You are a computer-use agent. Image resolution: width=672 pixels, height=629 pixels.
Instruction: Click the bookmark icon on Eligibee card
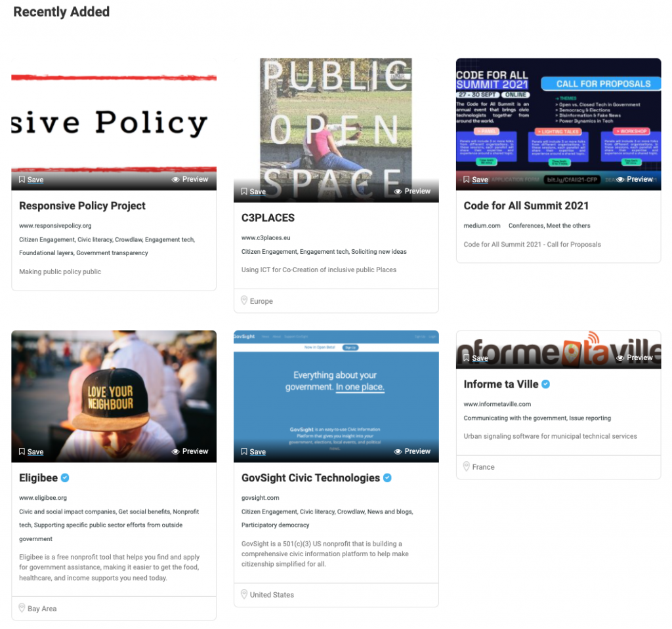pos(22,452)
